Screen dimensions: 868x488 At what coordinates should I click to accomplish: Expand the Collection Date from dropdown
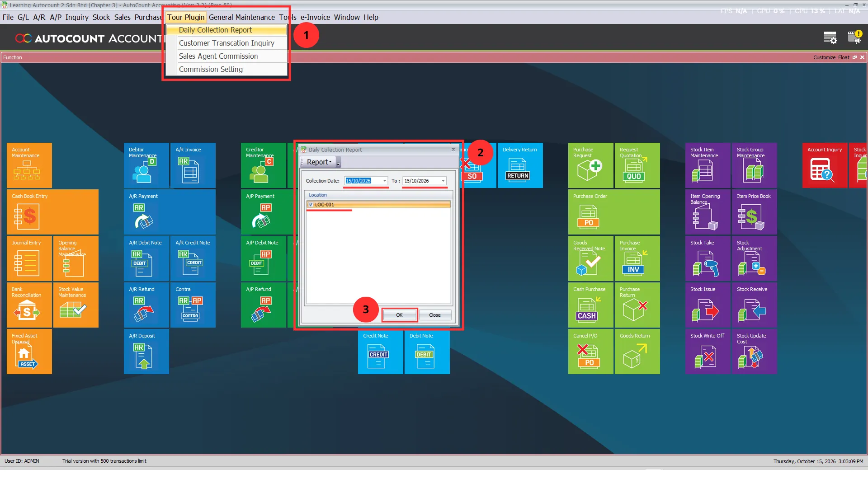pyautogui.click(x=385, y=181)
